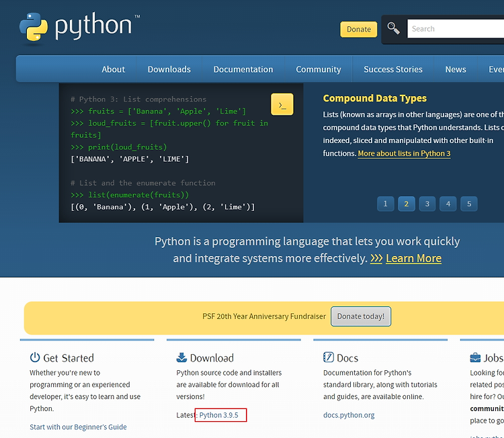Click the triple chevron before Learn More
The image size is (504, 438).
(x=376, y=259)
